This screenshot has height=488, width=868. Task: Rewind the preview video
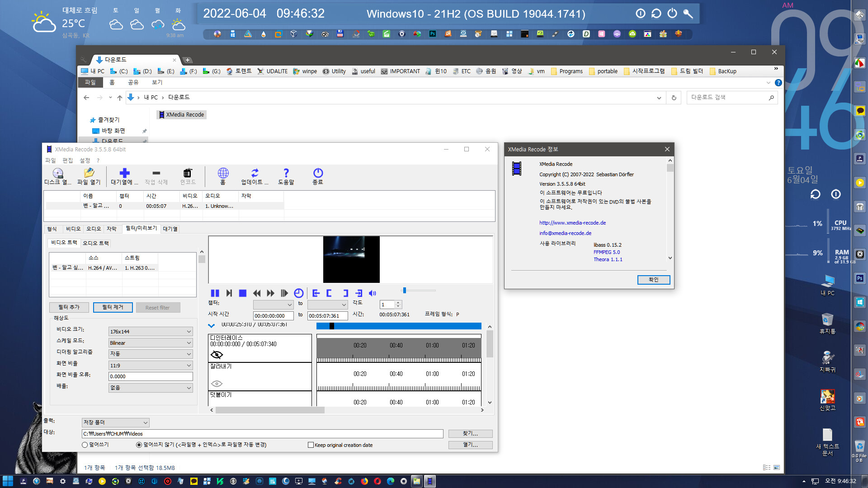point(257,293)
